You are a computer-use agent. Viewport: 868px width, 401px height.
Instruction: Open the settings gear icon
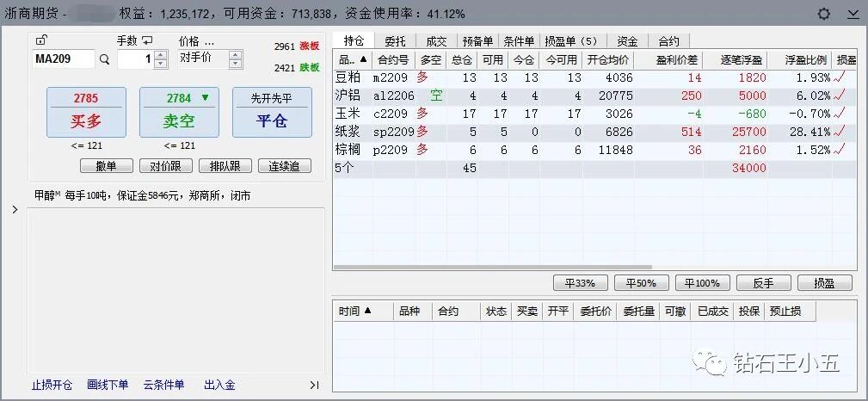click(824, 14)
